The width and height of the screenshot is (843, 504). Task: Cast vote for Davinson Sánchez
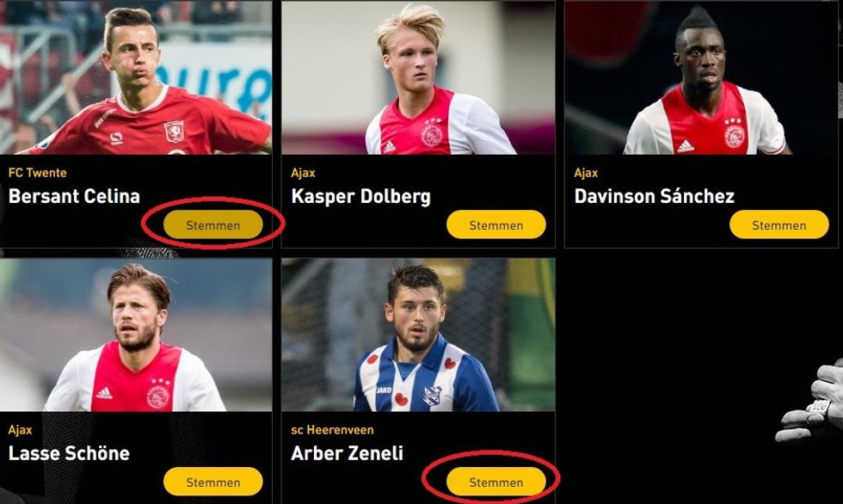tap(779, 224)
